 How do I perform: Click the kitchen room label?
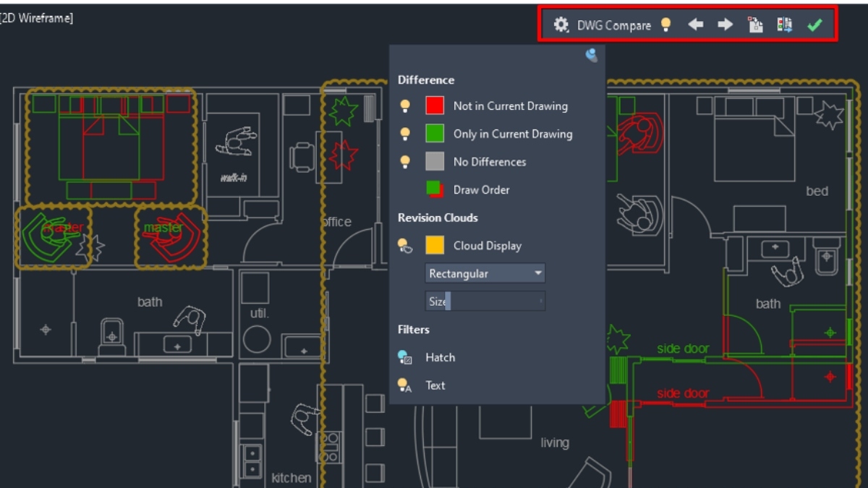point(292,478)
